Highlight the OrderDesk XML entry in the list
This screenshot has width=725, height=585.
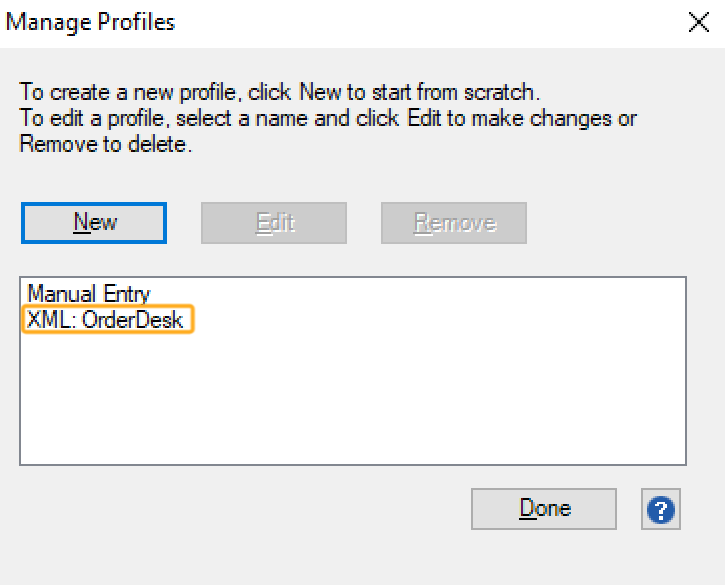(106, 321)
